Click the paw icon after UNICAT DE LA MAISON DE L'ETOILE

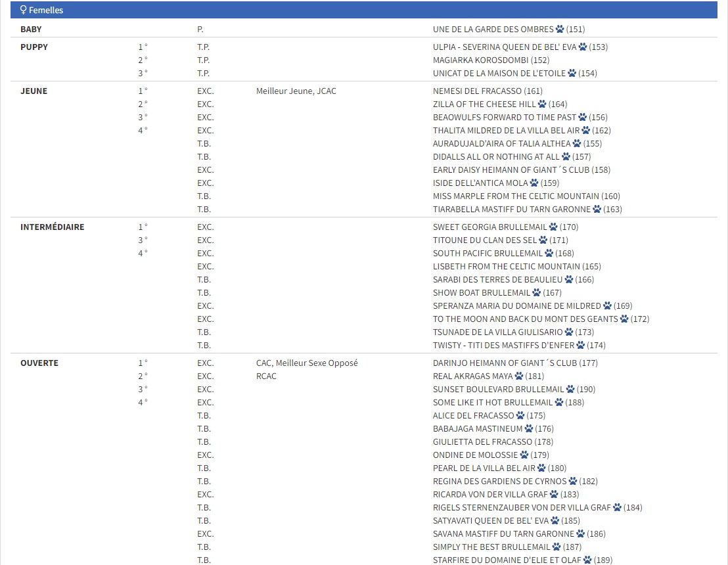(x=572, y=74)
